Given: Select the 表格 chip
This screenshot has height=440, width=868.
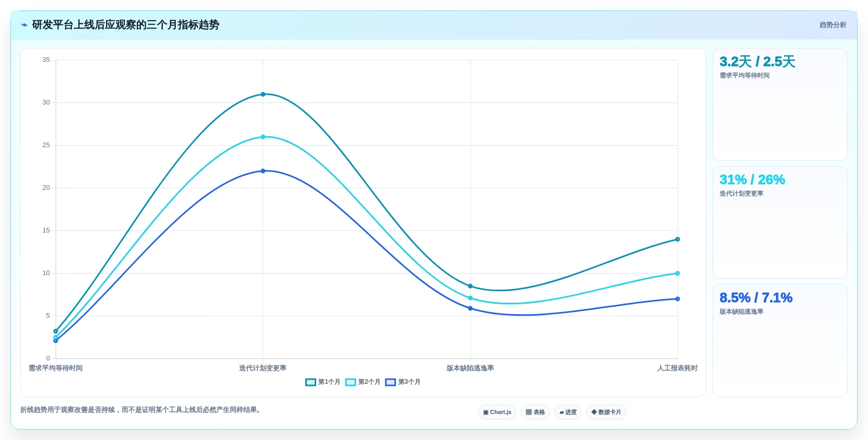Looking at the screenshot, I should coord(535,412).
